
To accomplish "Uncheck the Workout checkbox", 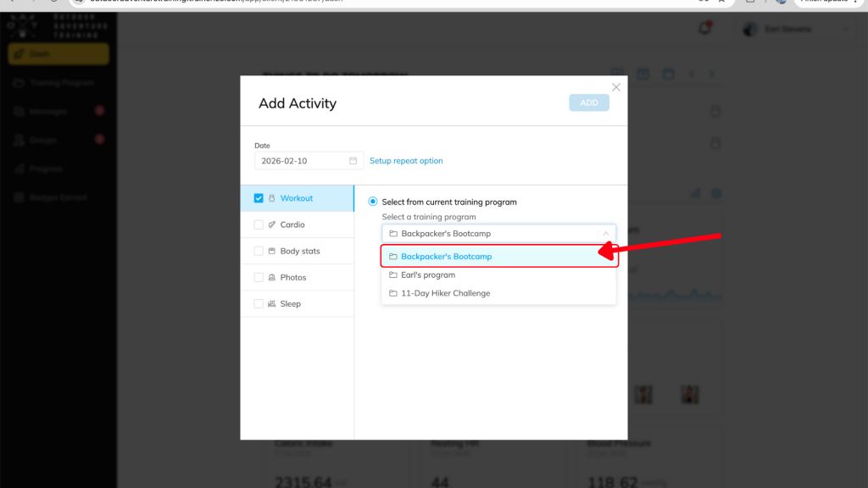I will (259, 198).
